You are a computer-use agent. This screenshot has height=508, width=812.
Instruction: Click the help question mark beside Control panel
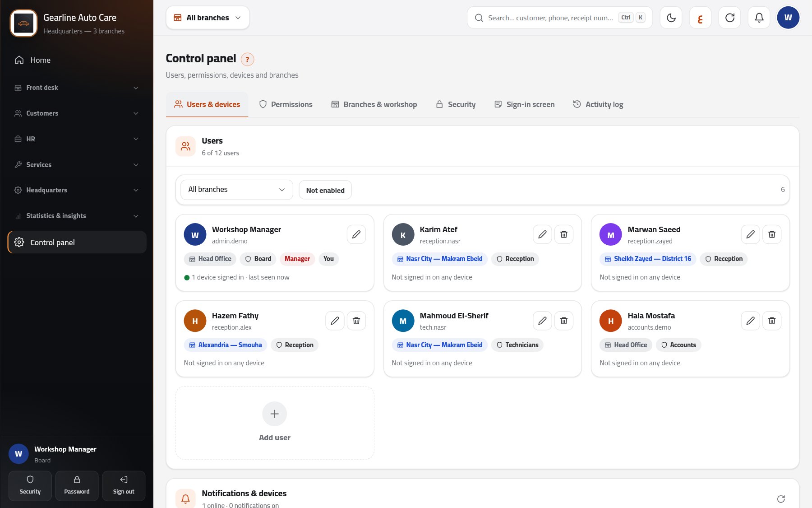pos(247,59)
